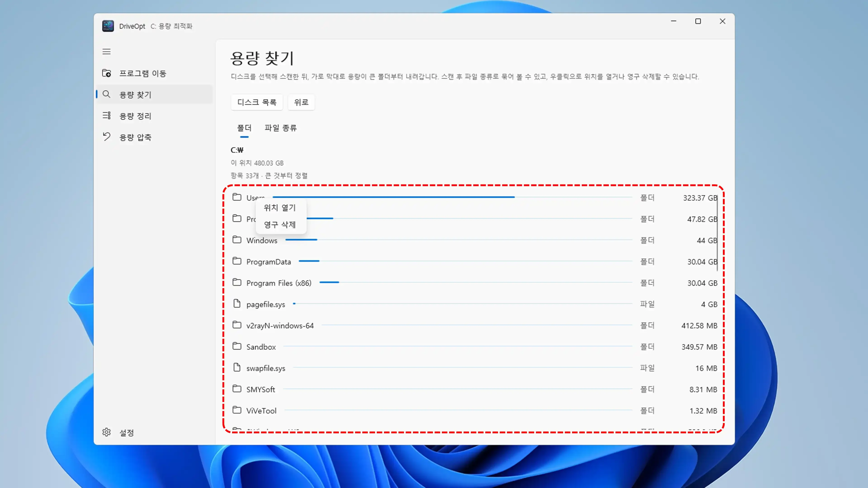Open the ProgramData folder row
Screen dimensions: 868x488
click(475, 261)
